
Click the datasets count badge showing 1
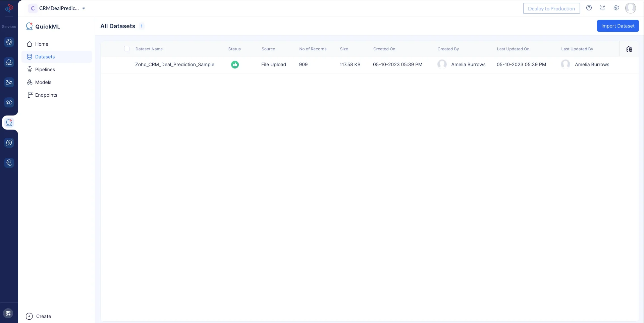[x=142, y=26]
